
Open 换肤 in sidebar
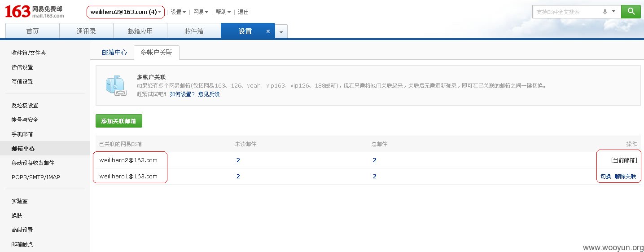17,216
